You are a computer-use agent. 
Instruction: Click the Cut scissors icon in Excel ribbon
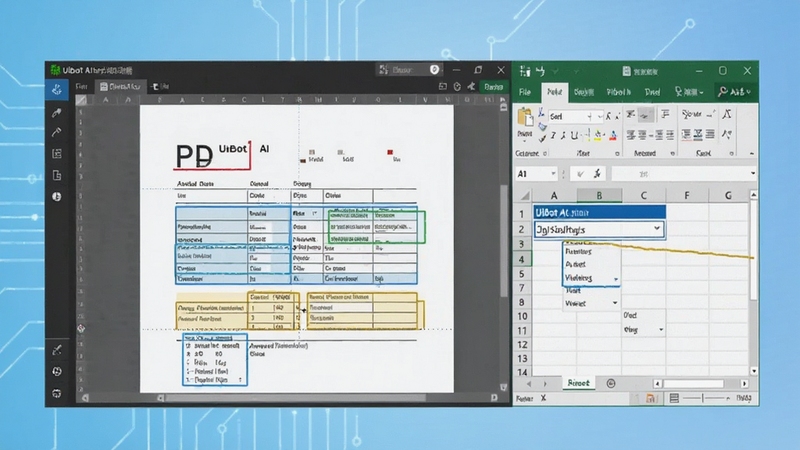pos(541,113)
